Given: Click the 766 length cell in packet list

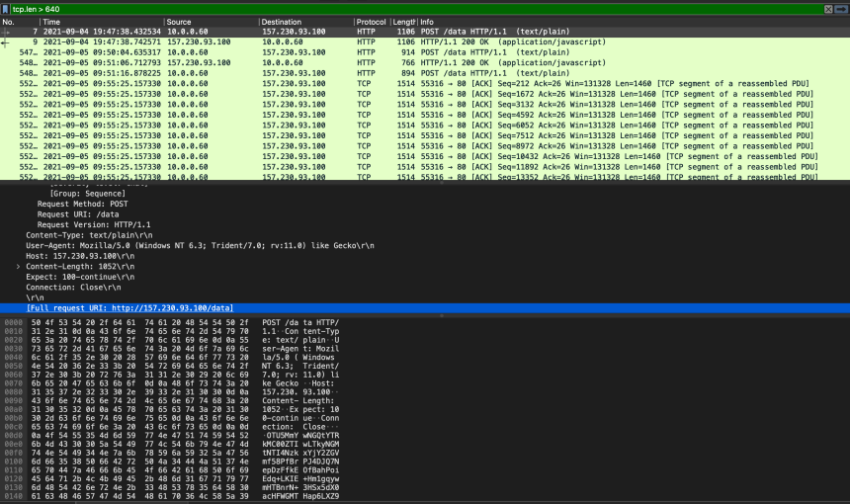Looking at the screenshot, I should [407, 63].
